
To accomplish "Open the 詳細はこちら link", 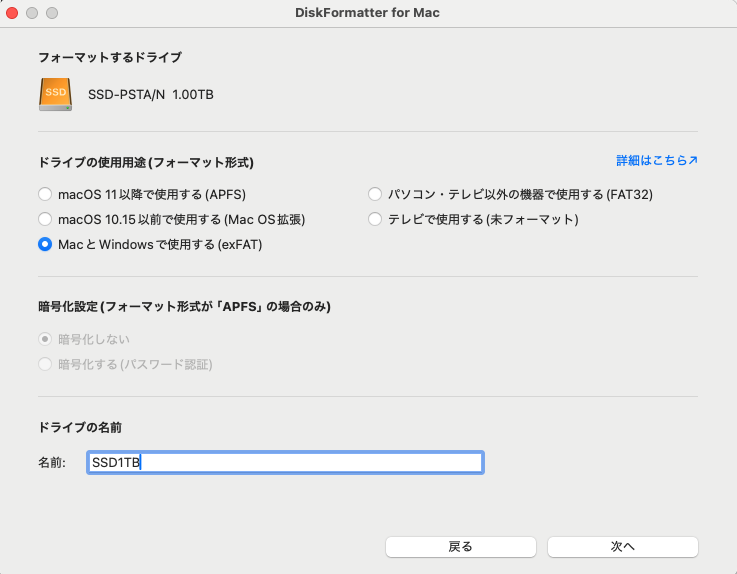I will point(656,160).
